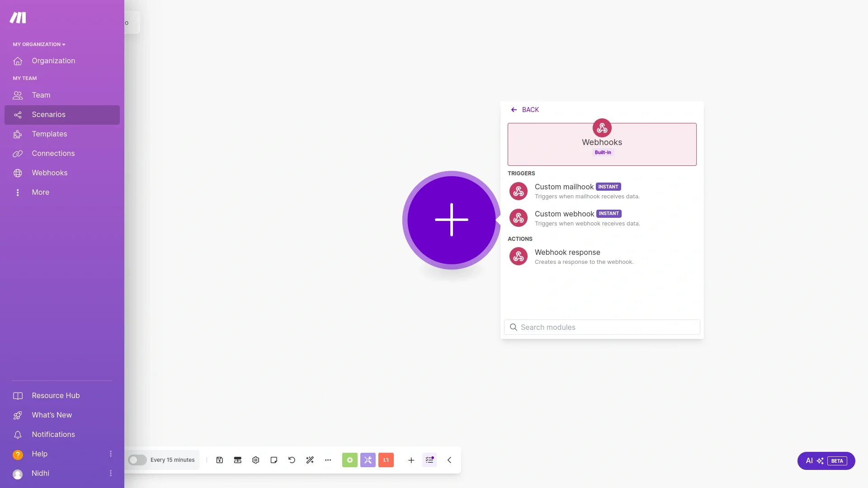Open the purple tools wrench icon
Screen dimensions: 868x488
pyautogui.click(x=368, y=460)
